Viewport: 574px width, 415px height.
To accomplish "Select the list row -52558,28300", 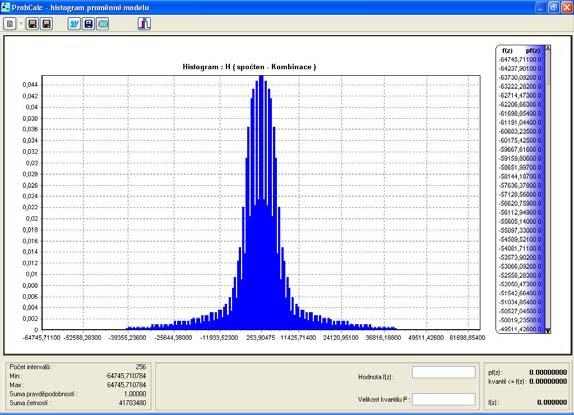I will 520,275.
